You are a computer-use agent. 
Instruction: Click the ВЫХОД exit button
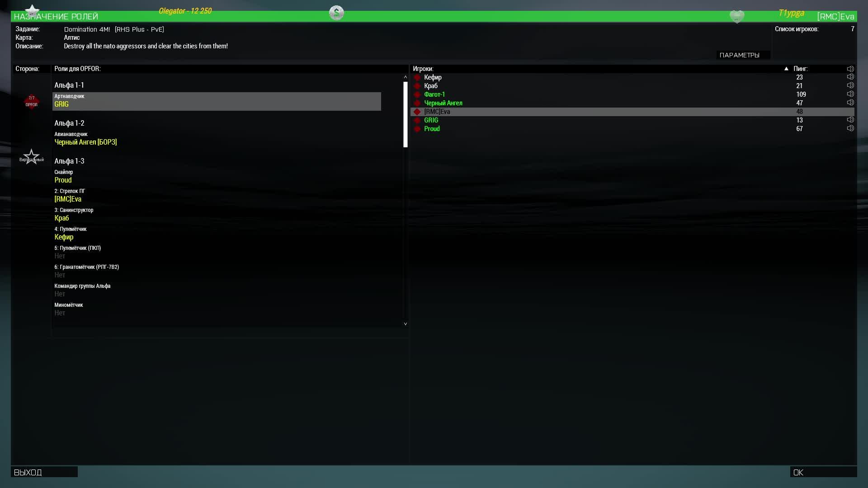pyautogui.click(x=44, y=472)
